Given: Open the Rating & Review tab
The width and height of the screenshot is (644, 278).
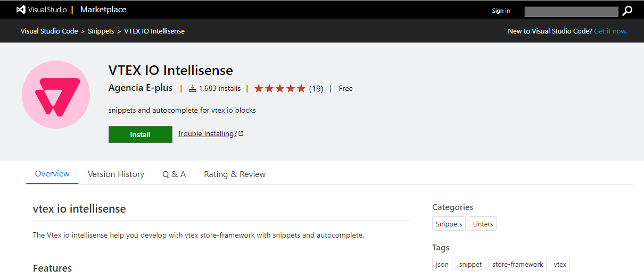Looking at the screenshot, I should click(235, 174).
